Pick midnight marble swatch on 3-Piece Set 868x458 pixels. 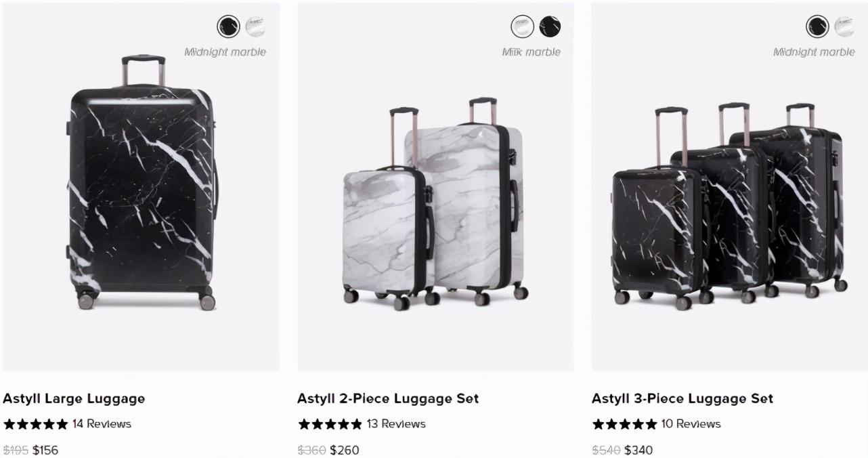pyautogui.click(x=817, y=27)
